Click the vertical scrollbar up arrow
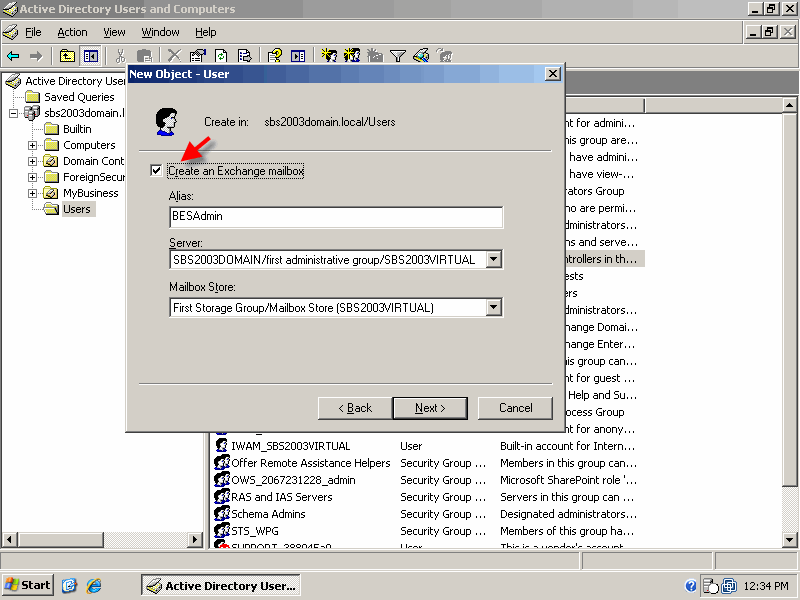The width and height of the screenshot is (800, 600). [789, 106]
